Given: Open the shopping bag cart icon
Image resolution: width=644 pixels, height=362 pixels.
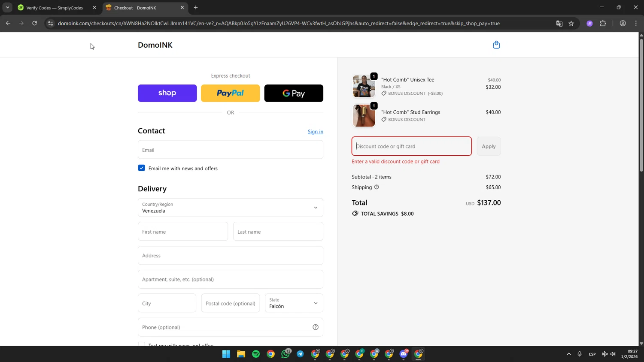Looking at the screenshot, I should click(496, 45).
